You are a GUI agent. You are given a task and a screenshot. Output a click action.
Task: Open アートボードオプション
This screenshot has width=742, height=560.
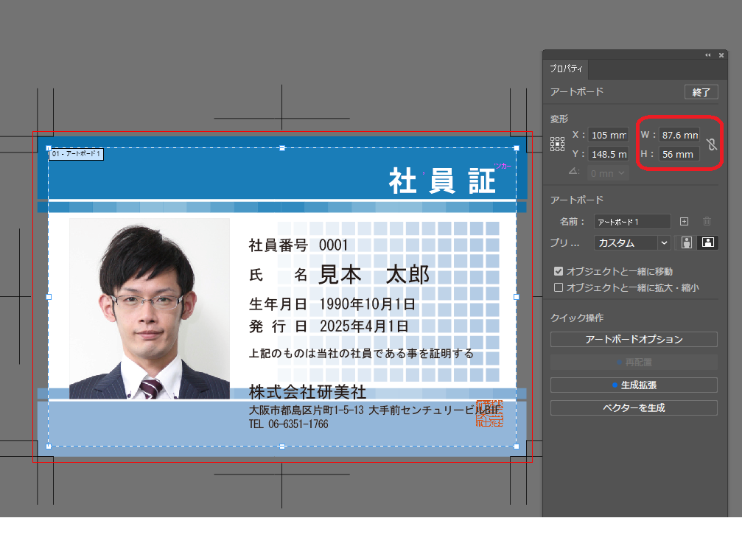(x=632, y=339)
